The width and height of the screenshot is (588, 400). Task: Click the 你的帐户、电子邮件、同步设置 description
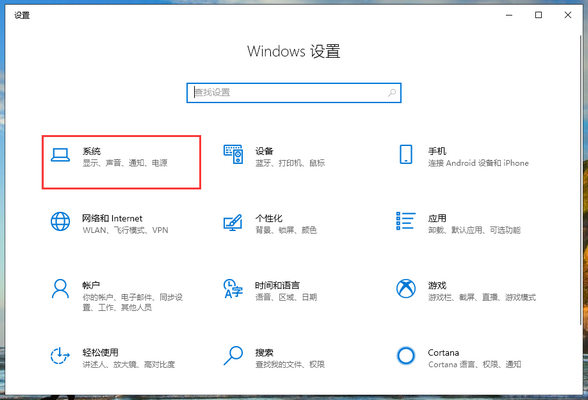tap(133, 302)
